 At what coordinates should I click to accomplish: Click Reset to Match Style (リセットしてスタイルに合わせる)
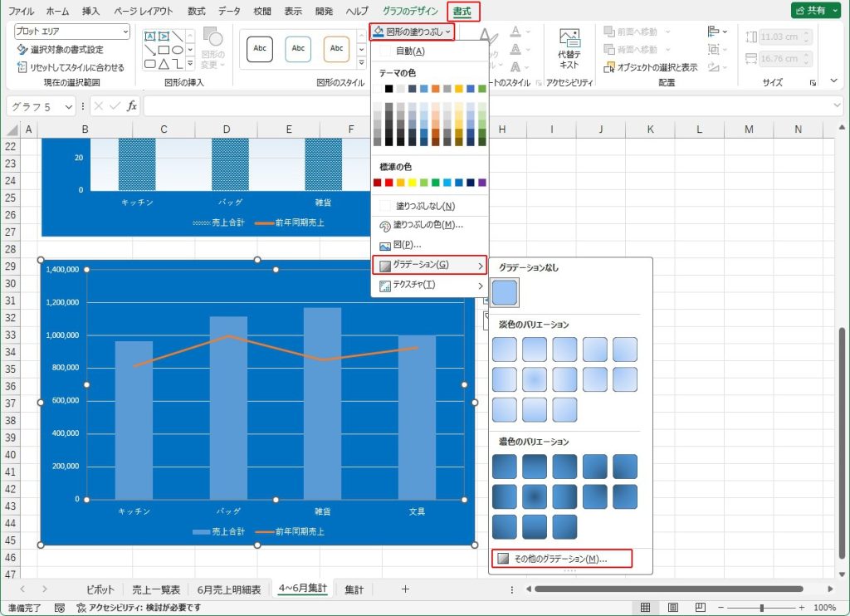(x=71, y=67)
